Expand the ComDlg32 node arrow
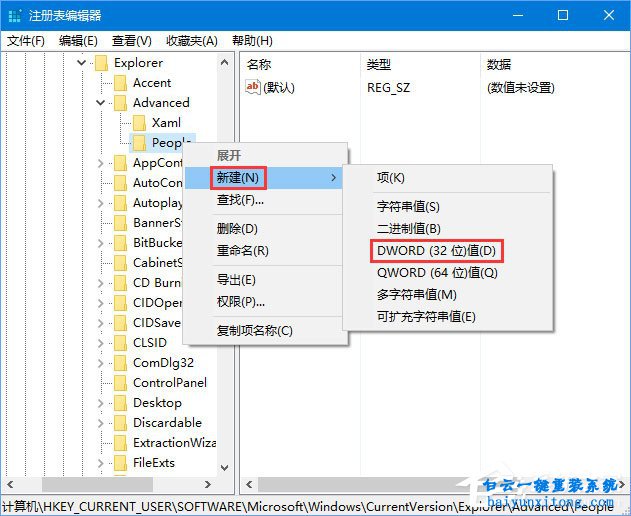631x516 pixels. pyautogui.click(x=101, y=363)
